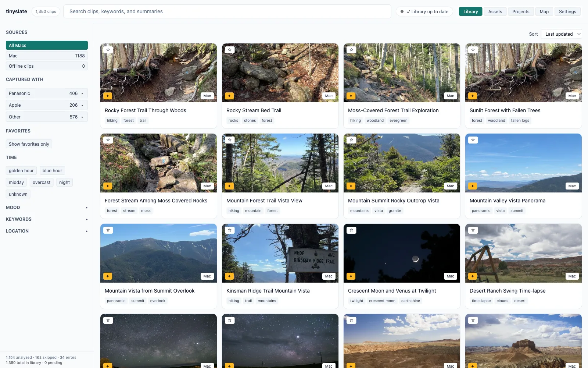Toggle the blue hour time filter

tap(52, 171)
